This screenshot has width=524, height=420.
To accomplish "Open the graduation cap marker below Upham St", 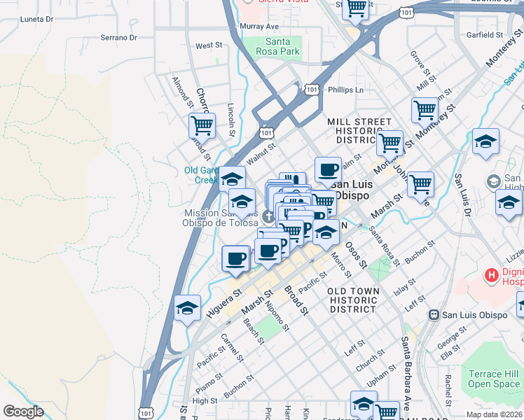I will coord(364,405).
